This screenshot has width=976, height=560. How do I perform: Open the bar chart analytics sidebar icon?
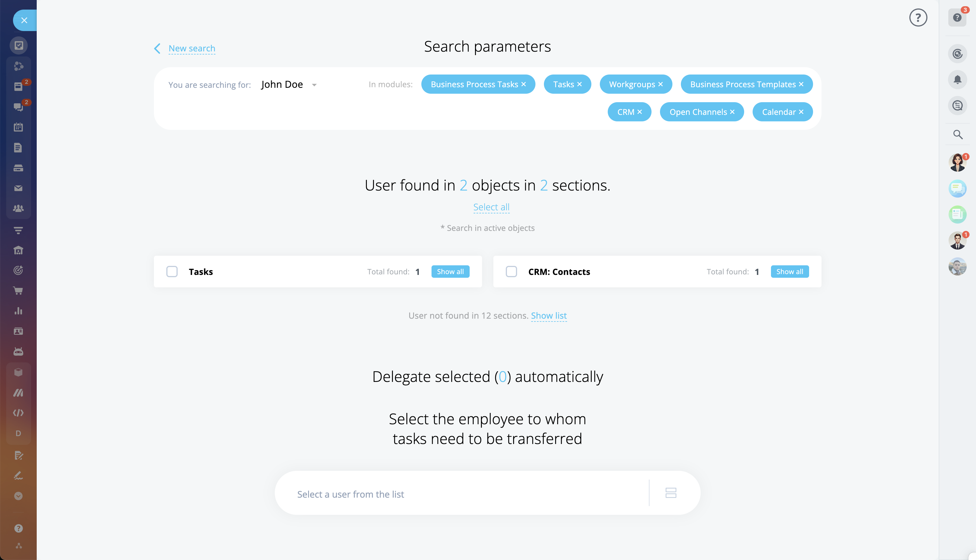[18, 311]
